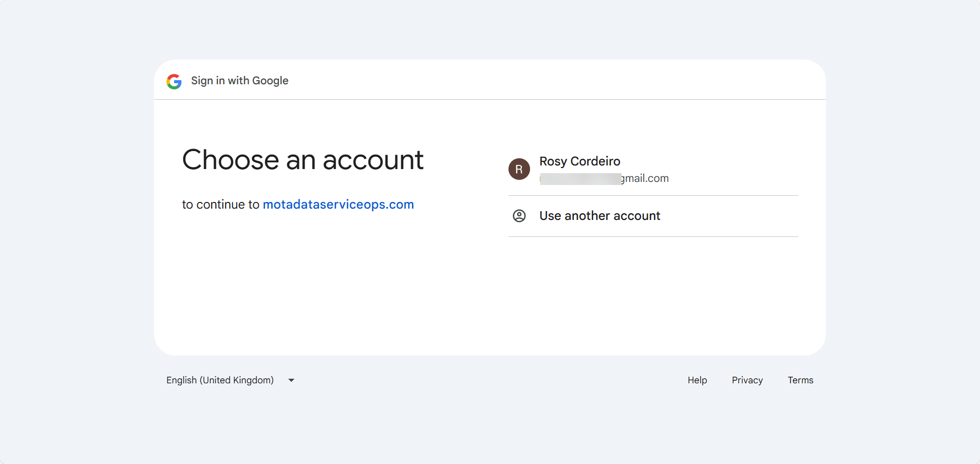Viewport: 980px width, 464px height.
Task: Click the motadataserviceops.com link
Action: 338,205
